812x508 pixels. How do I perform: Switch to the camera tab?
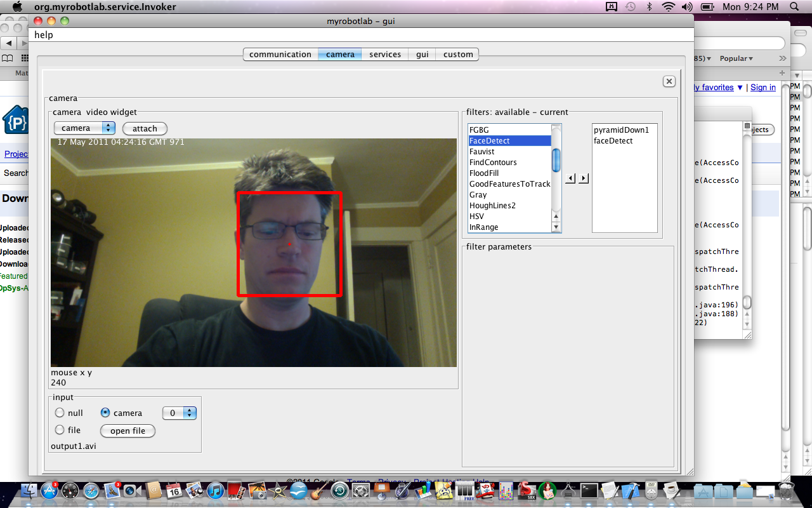pyautogui.click(x=340, y=55)
